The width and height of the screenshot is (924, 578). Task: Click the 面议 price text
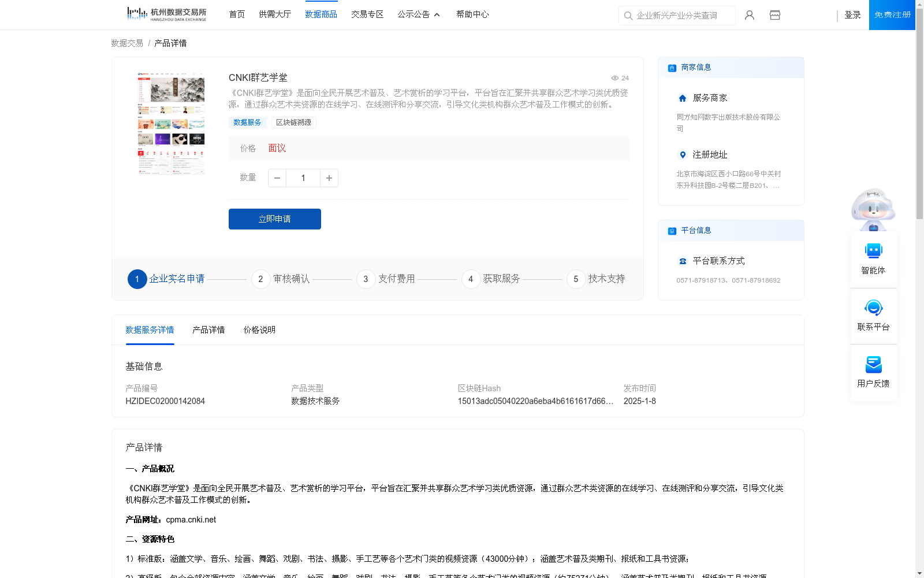tap(277, 149)
